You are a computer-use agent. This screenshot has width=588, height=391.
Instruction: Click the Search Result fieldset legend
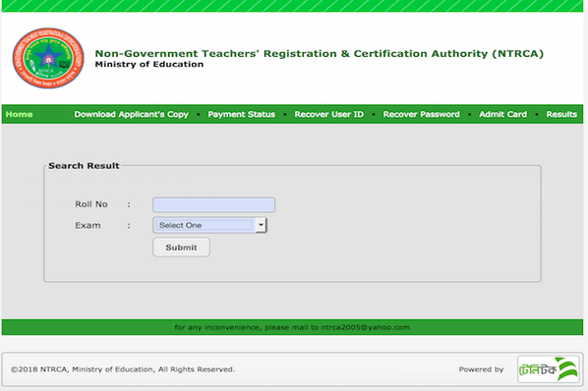(84, 166)
